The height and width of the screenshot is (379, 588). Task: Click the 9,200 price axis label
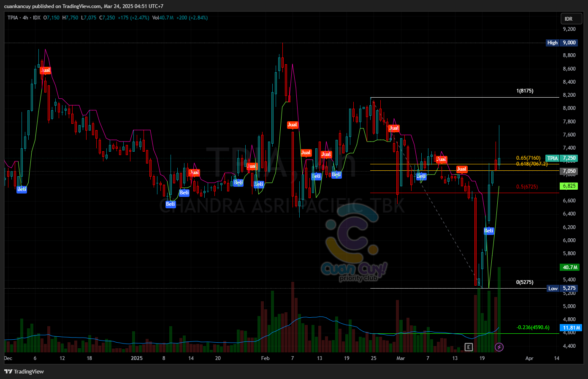pos(569,29)
